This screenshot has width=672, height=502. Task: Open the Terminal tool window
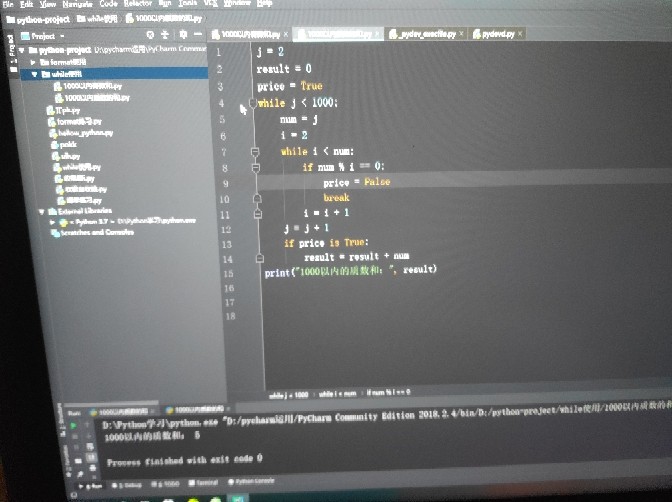pyautogui.click(x=203, y=483)
